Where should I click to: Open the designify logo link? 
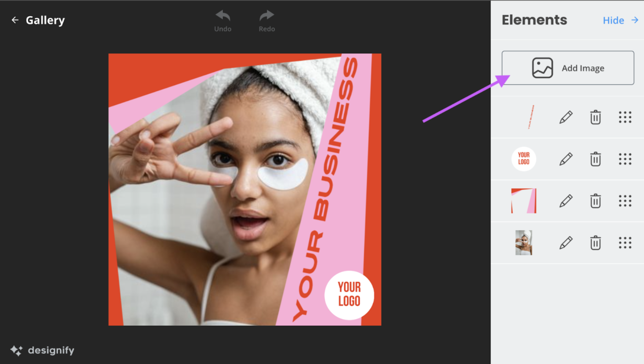[42, 350]
